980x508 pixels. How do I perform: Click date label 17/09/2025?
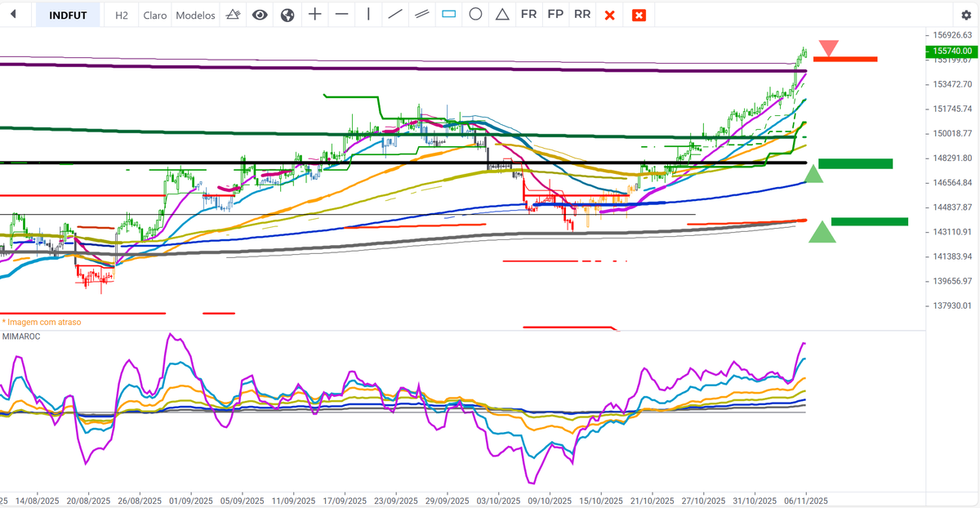[x=345, y=501]
